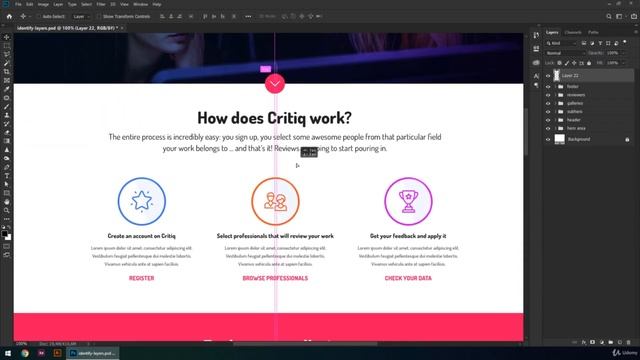640x360 pixels.
Task: Switch to the Paths tab
Action: pyautogui.click(x=593, y=32)
